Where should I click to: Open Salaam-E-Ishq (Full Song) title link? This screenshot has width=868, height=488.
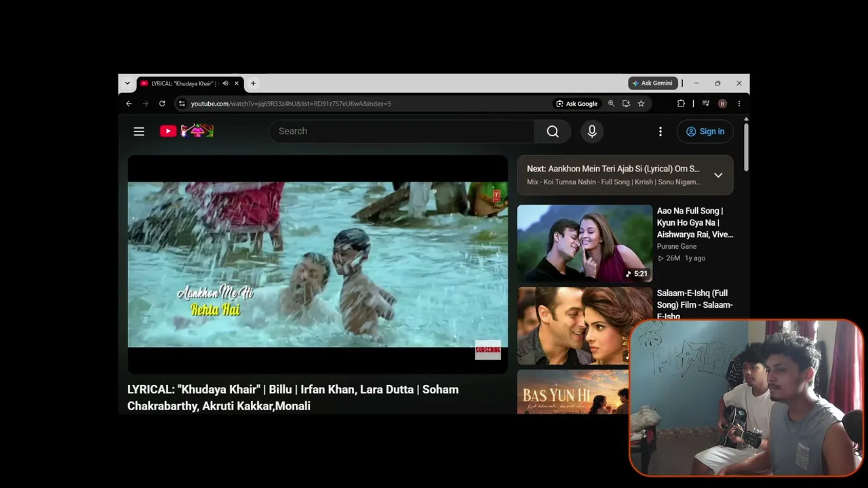pyautogui.click(x=694, y=305)
